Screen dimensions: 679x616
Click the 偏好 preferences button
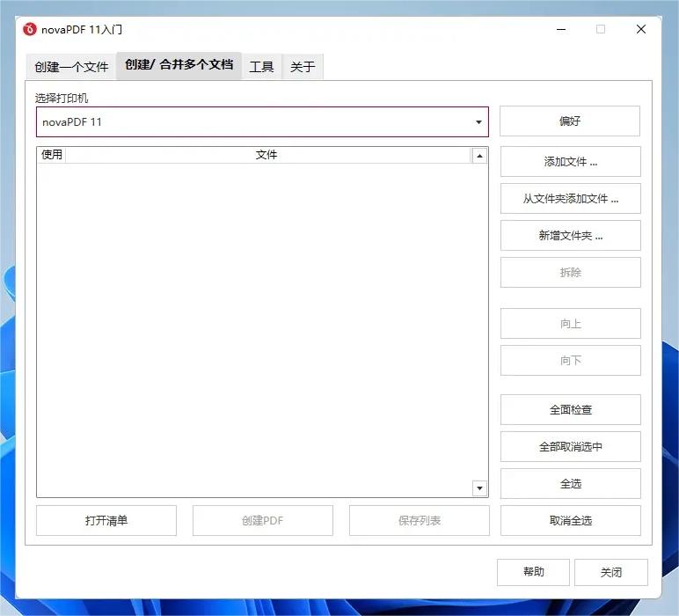pyautogui.click(x=570, y=121)
